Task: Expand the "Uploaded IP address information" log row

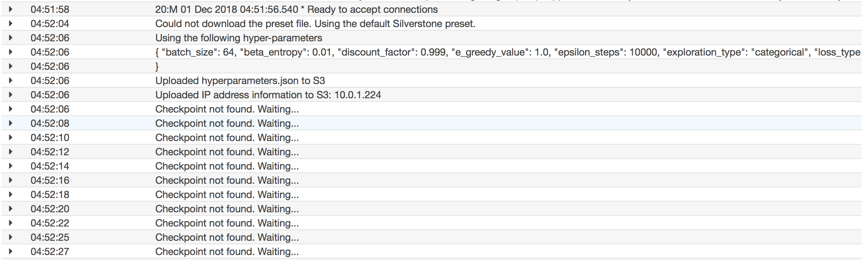Action: (x=11, y=95)
